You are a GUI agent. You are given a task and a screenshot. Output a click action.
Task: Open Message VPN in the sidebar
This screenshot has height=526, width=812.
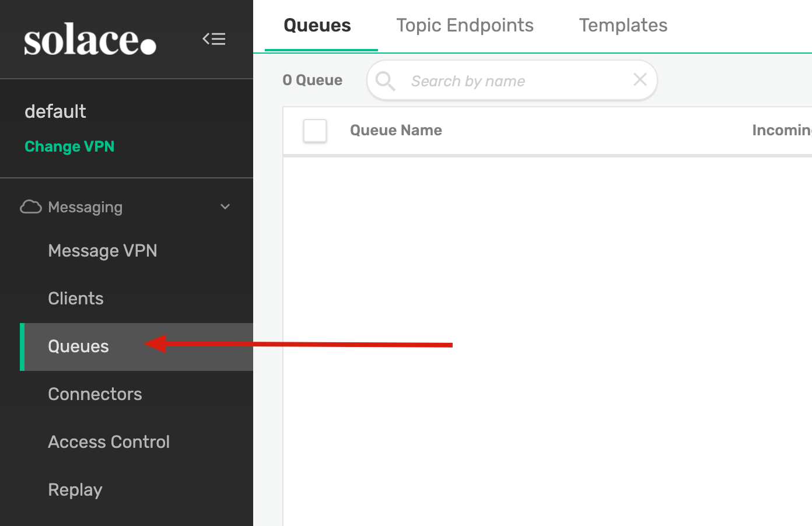pyautogui.click(x=103, y=251)
